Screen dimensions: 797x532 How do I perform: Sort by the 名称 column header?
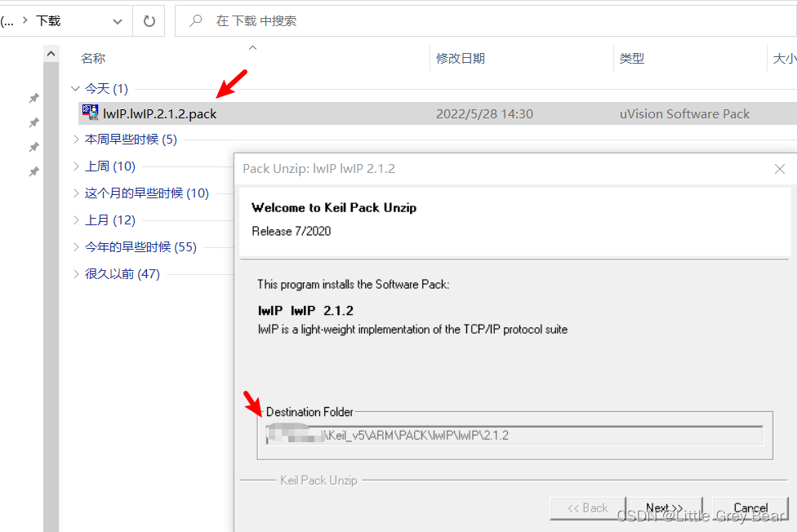(x=93, y=59)
